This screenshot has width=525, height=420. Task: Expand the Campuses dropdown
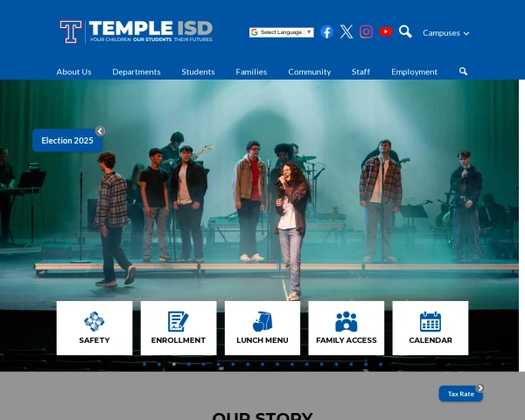point(445,33)
